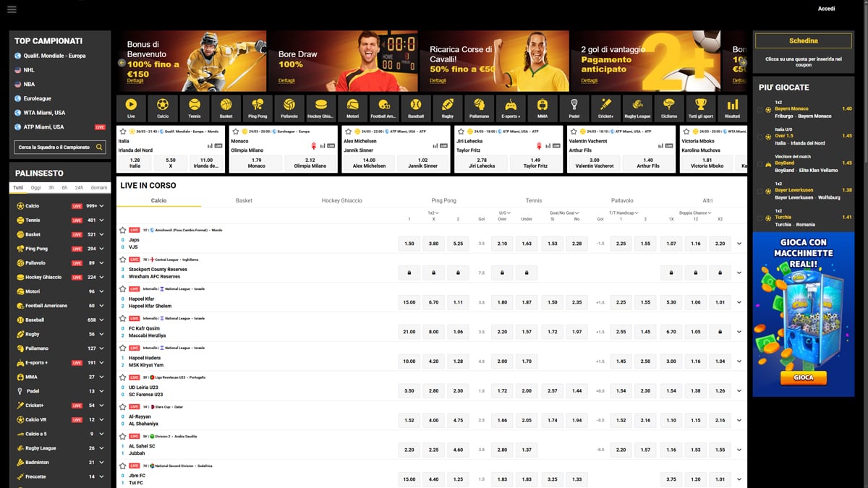Screen dimensions: 868x488
Task: Expand more markets for Japs vs VJS
Action: click(739, 244)
